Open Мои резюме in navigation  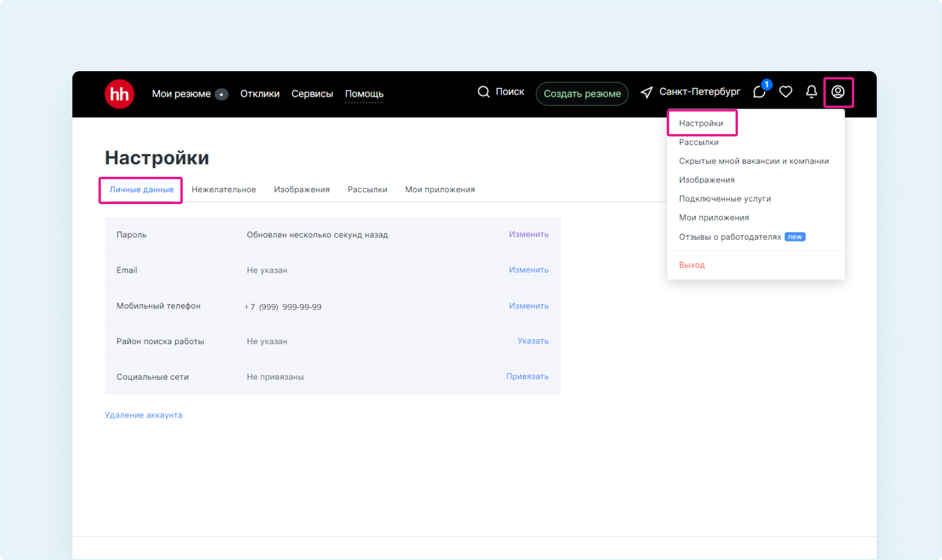click(181, 94)
